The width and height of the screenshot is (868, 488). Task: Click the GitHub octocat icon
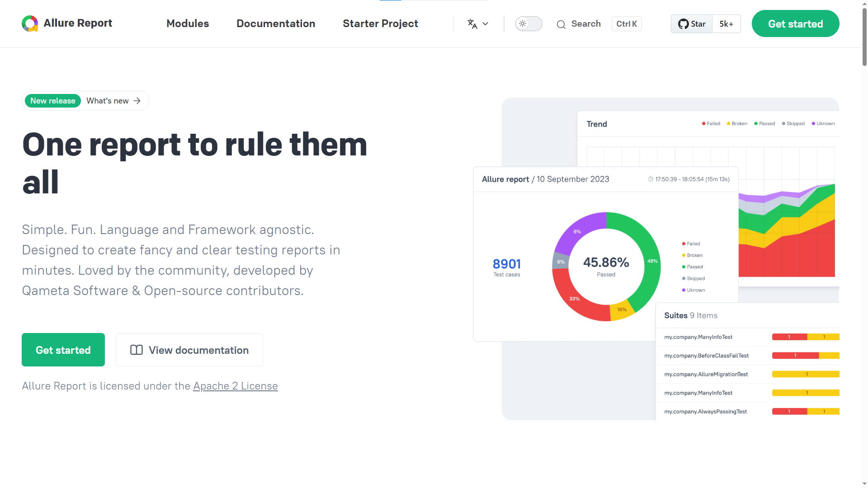click(x=683, y=24)
